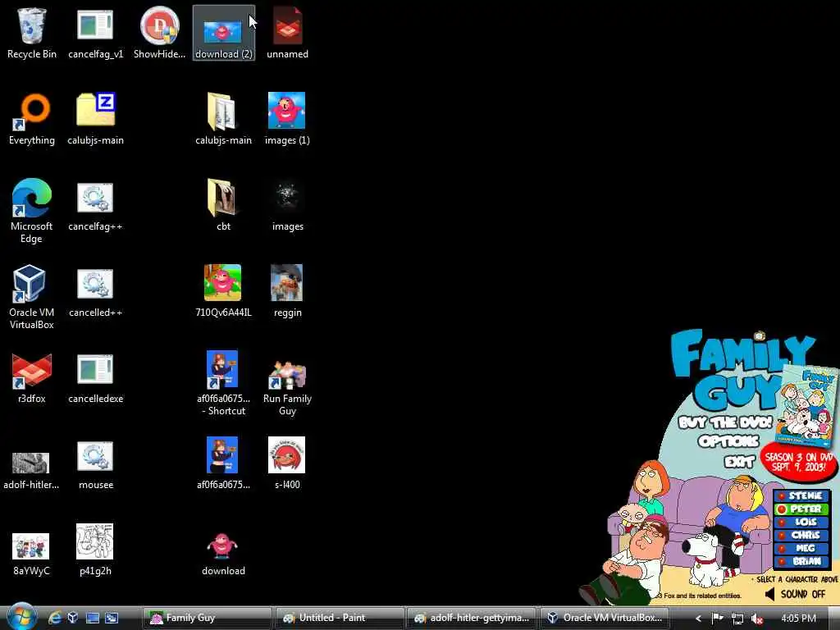
Task: Click the plain 'images' dark picture file
Action: click(287, 205)
